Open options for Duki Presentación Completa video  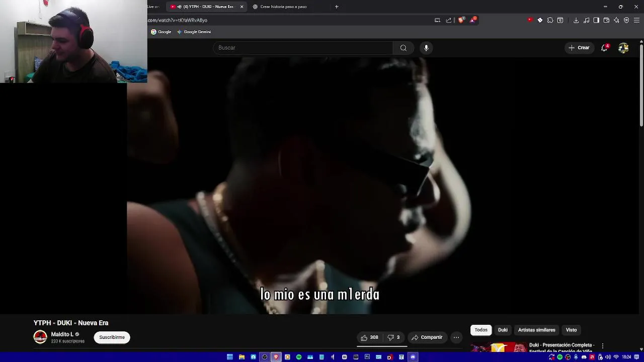point(602,346)
